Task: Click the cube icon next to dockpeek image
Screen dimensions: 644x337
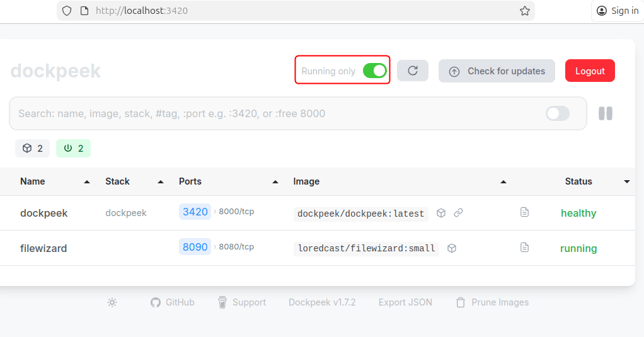Action: pos(441,213)
